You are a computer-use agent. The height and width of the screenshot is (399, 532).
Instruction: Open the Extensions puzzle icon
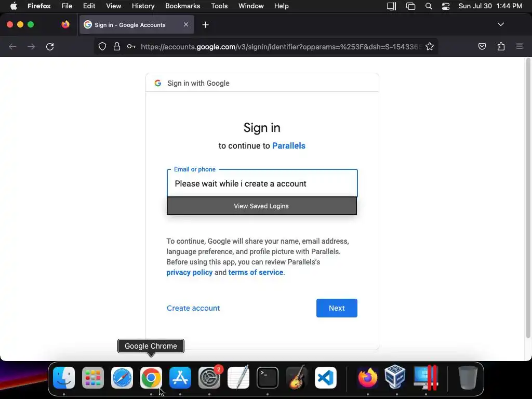coord(501,46)
